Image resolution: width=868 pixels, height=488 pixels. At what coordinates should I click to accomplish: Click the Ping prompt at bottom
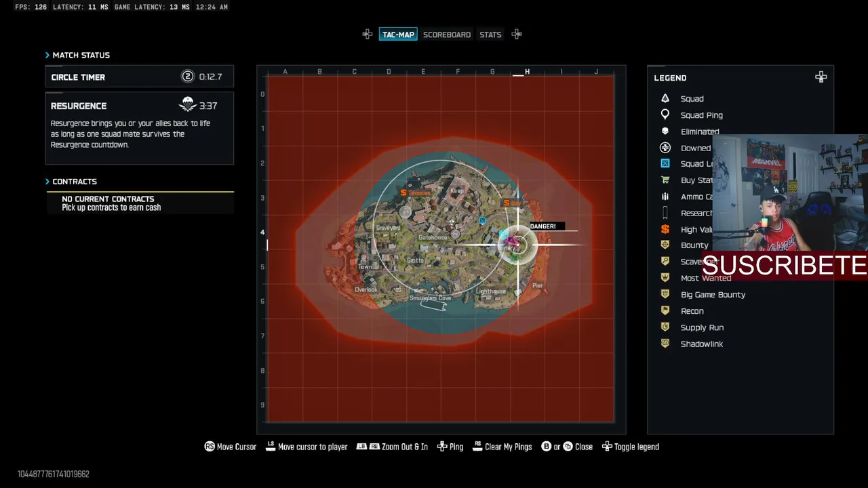[x=450, y=447]
